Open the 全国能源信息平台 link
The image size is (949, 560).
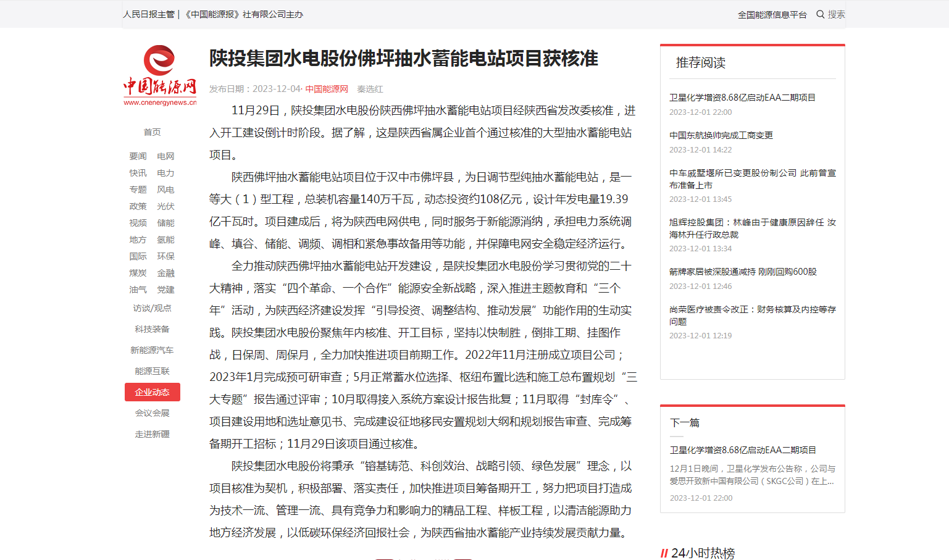click(x=772, y=15)
